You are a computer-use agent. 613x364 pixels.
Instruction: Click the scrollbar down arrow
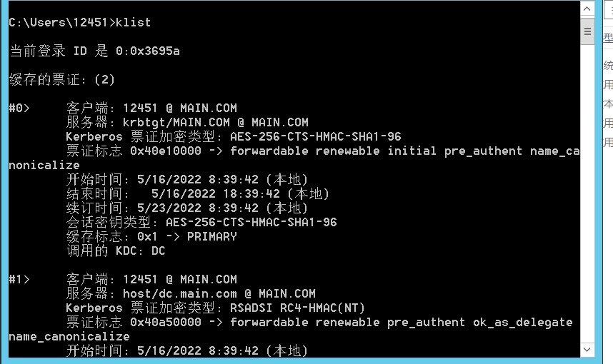coord(587,349)
